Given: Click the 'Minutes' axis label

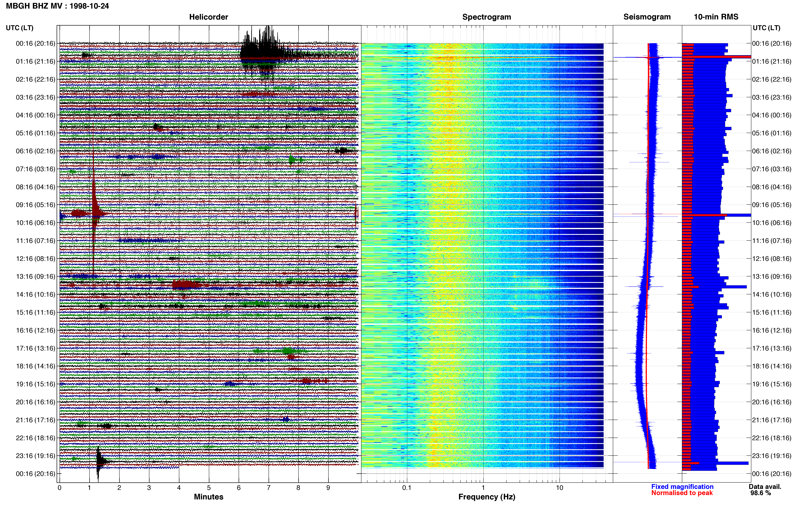Looking at the screenshot, I should pos(209,497).
